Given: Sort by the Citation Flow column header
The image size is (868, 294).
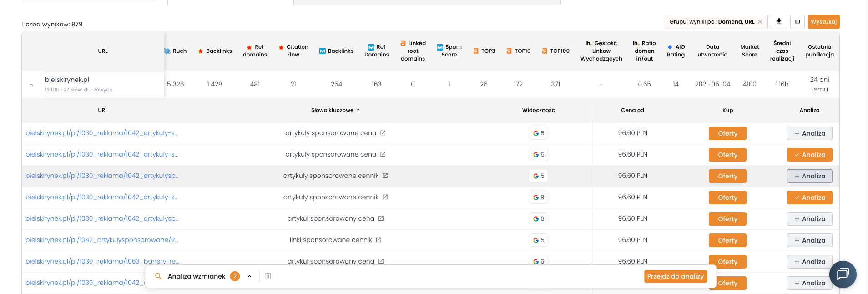Looking at the screenshot, I should (293, 51).
